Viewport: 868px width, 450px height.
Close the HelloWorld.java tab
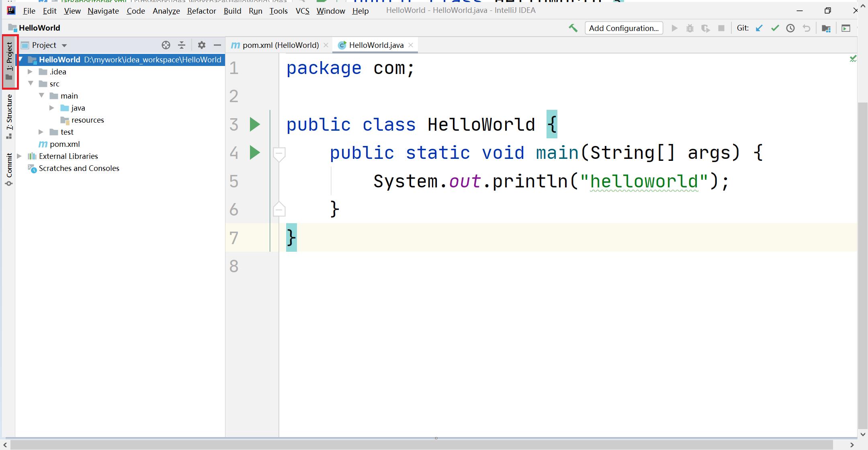tap(411, 45)
